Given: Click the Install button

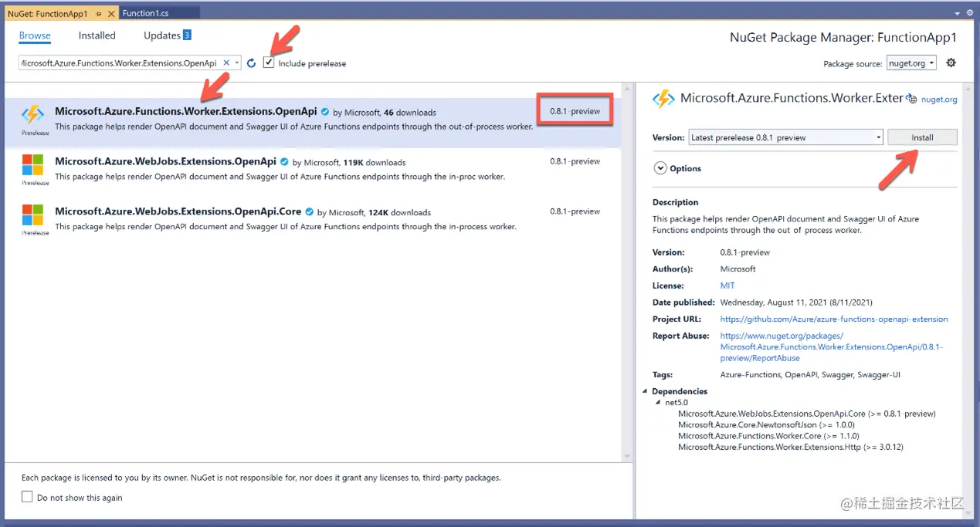Looking at the screenshot, I should pyautogui.click(x=922, y=137).
